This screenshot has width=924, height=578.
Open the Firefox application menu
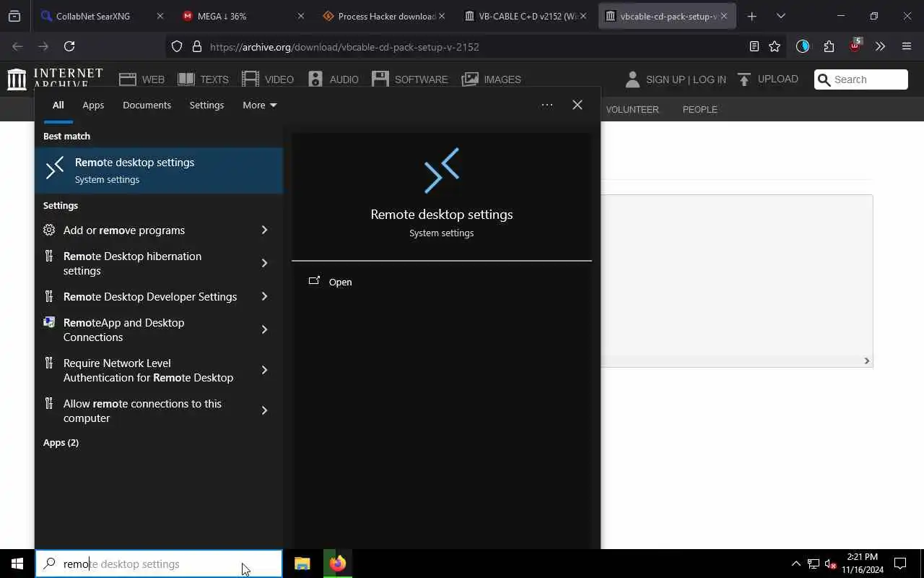coord(907,46)
